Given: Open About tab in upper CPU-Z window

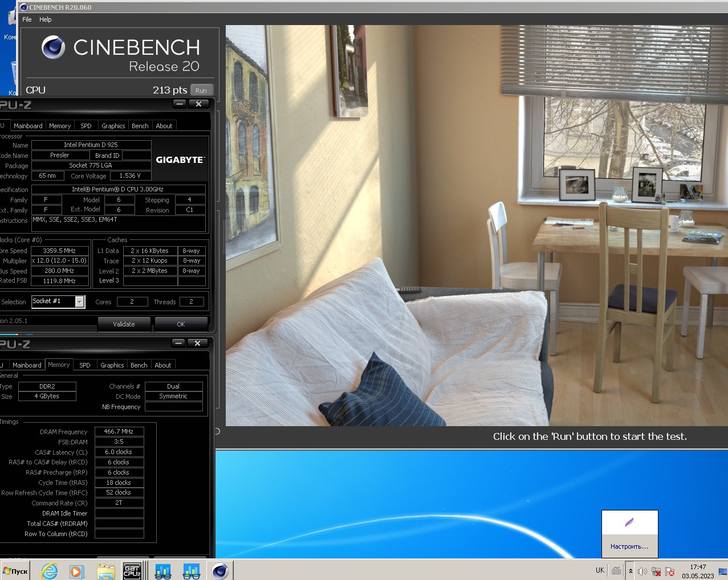Looking at the screenshot, I should tap(164, 126).
